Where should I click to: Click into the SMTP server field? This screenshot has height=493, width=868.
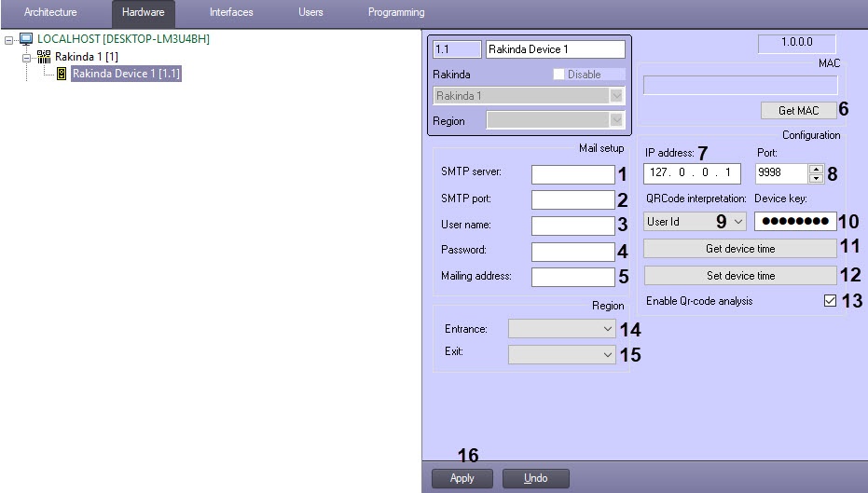pos(572,173)
